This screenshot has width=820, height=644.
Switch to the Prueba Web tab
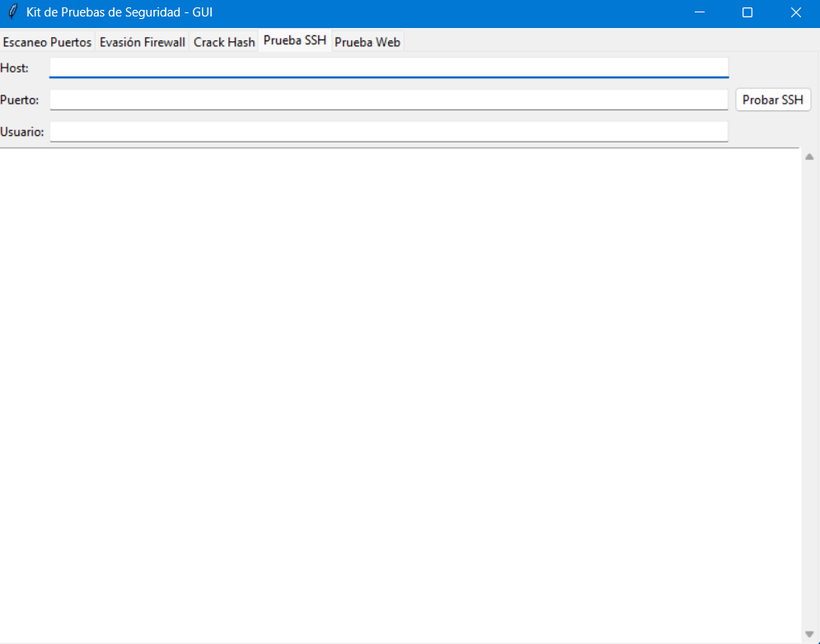point(368,41)
